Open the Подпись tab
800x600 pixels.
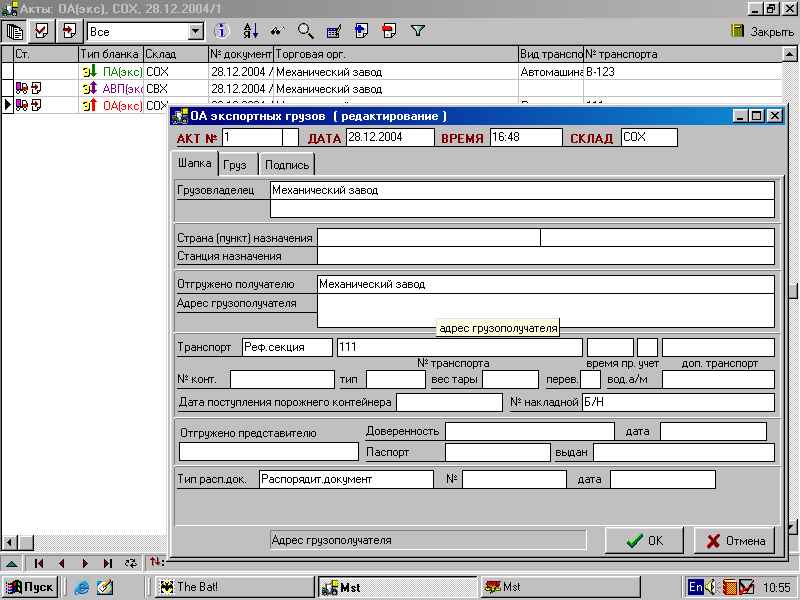(287, 165)
